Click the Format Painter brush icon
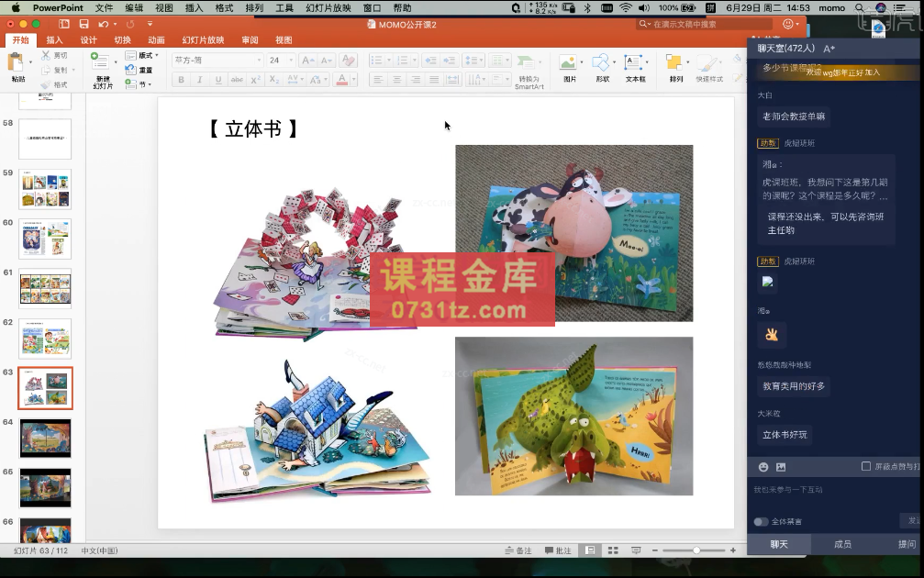 click(46, 84)
